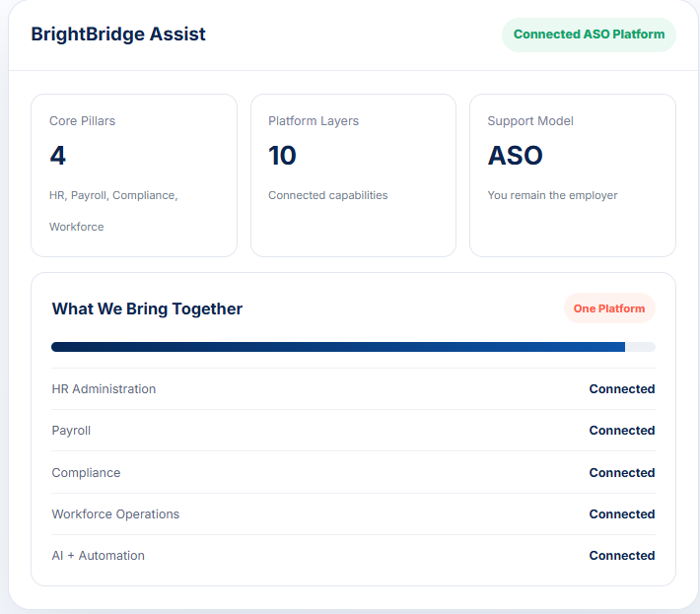The width and height of the screenshot is (700, 614).
Task: Click the 'Workforce' text in Core Pillars
Action: pos(76,227)
